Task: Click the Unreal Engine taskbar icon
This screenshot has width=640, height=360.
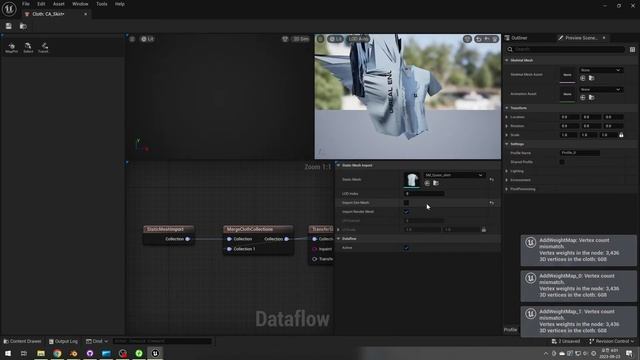Action: (x=155, y=353)
